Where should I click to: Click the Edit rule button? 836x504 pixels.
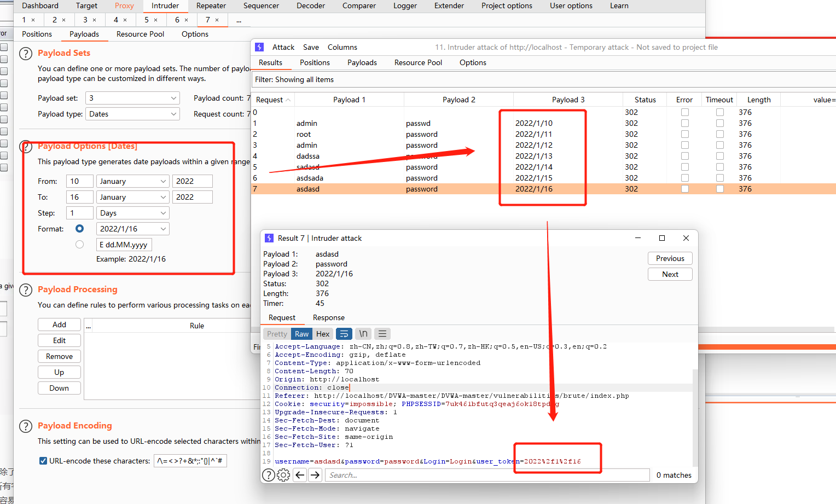click(x=59, y=340)
